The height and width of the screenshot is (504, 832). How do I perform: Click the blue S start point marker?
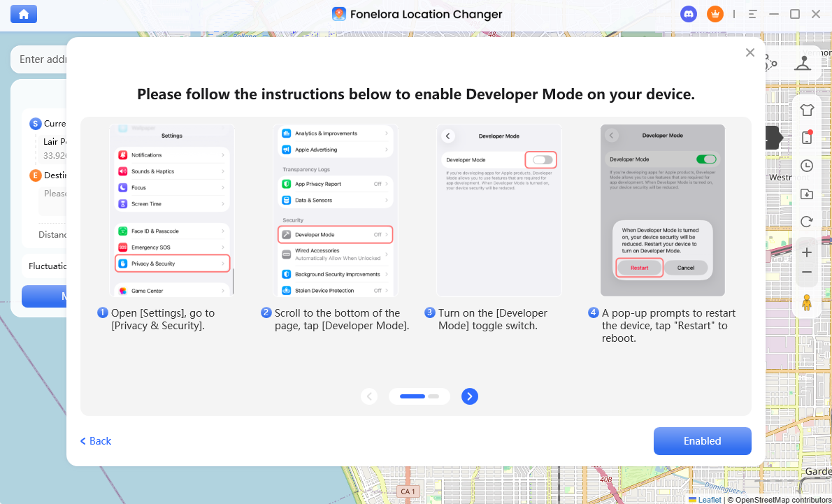tap(35, 124)
